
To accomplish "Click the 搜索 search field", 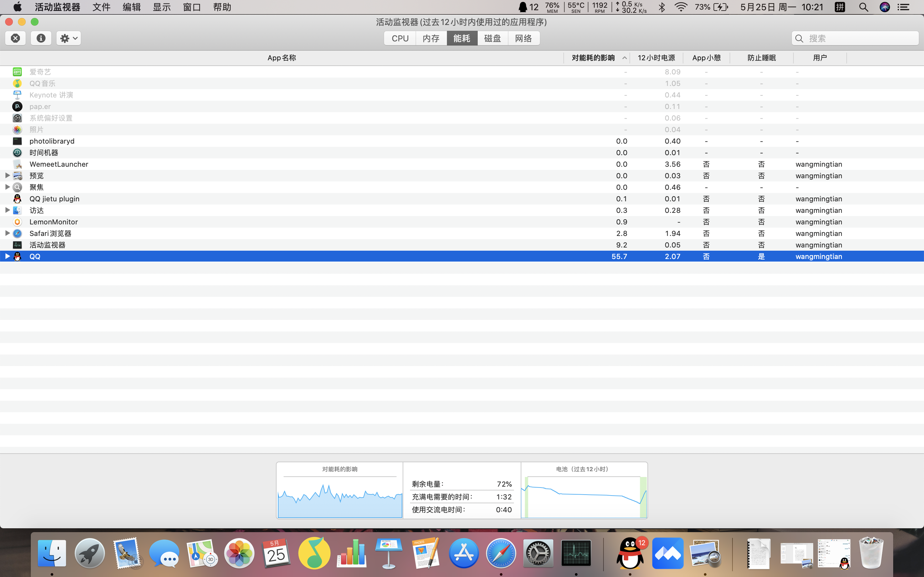I will (x=859, y=38).
